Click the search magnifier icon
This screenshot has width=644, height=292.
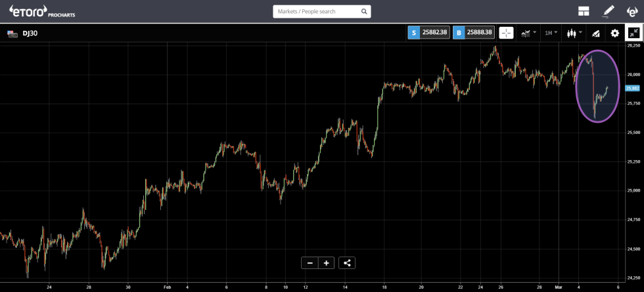364,12
